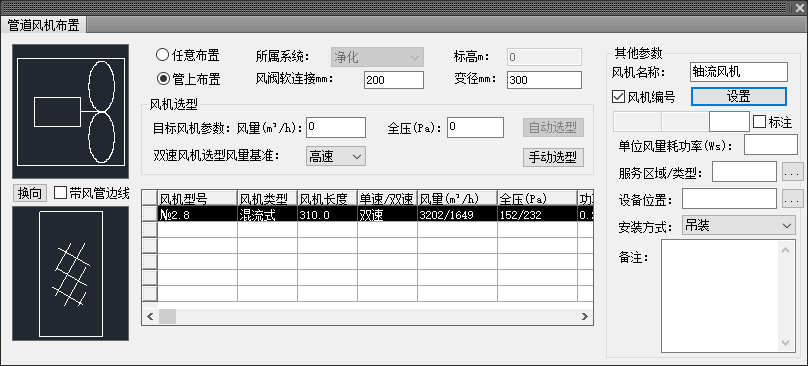The width and height of the screenshot is (808, 366).
Task: Click the 设置 button
Action: point(738,96)
